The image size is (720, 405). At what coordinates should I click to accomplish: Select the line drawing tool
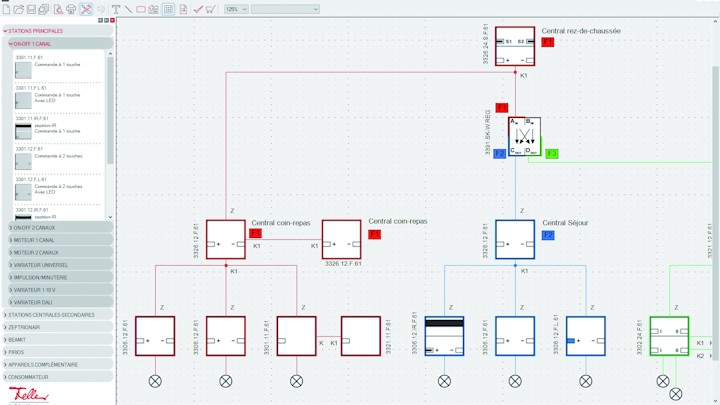tap(128, 9)
